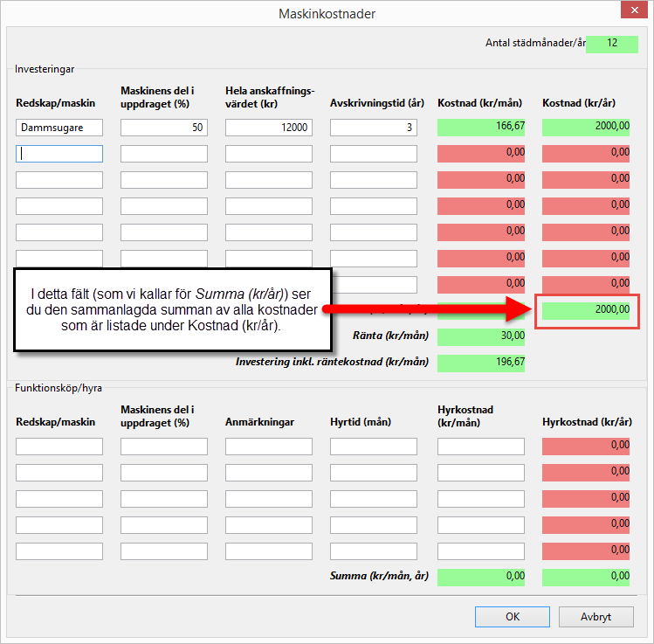Select the Ränta (kr/mån) value 30,00

481,336
